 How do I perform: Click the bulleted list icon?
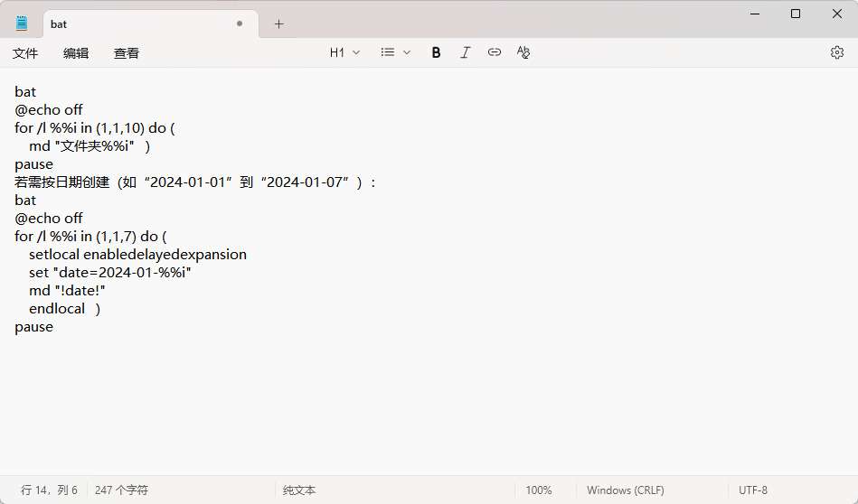388,52
